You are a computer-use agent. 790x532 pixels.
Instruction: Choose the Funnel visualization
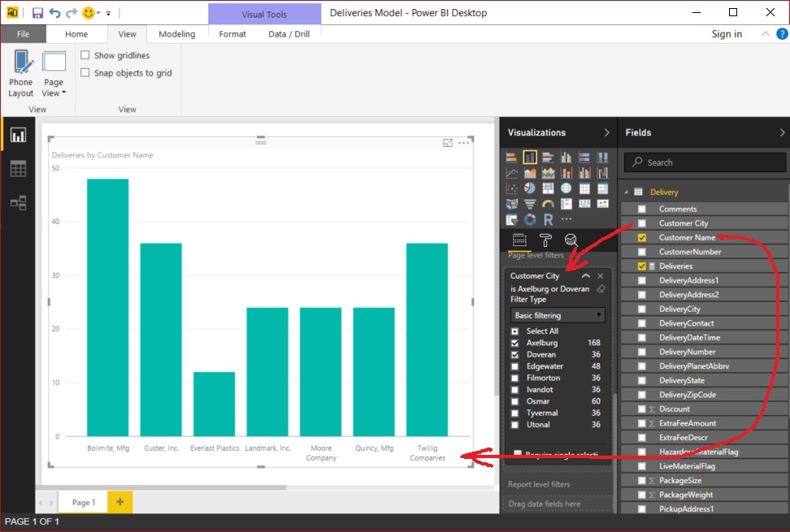[x=530, y=204]
